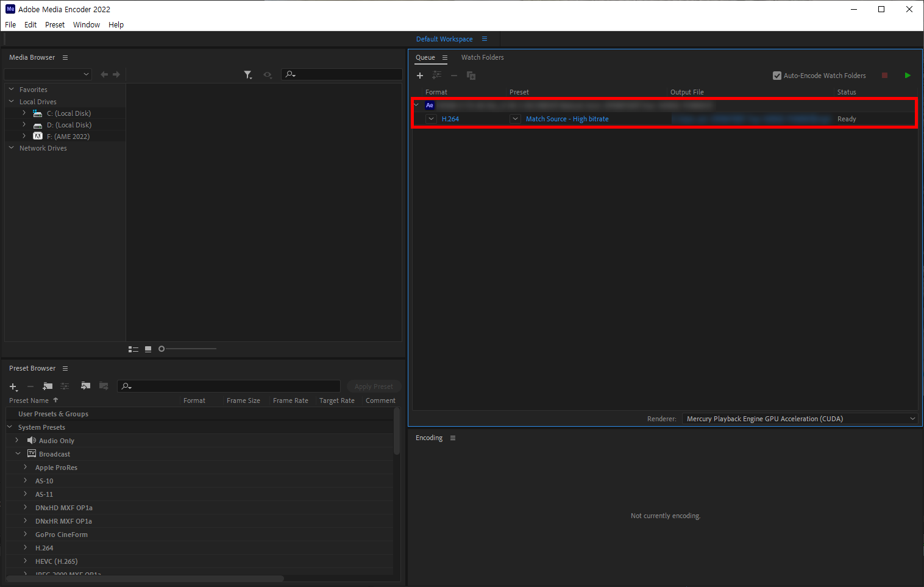
Task: Expand the HEVC (H.265) preset folder
Action: click(26, 561)
